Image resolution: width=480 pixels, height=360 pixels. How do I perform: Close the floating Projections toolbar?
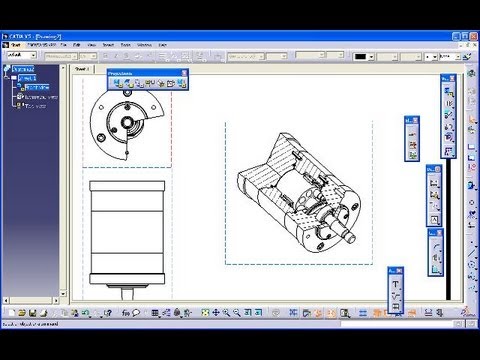click(184, 73)
